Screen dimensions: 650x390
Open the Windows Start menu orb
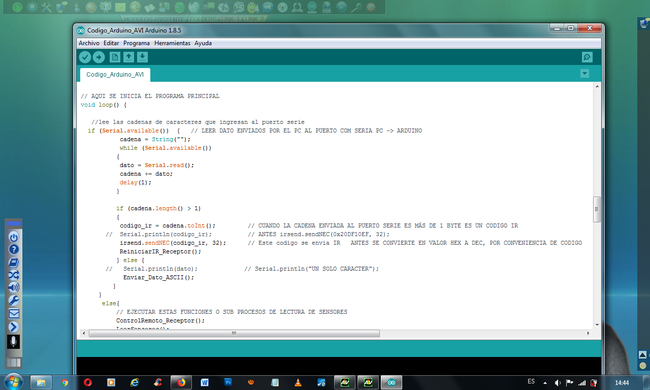click(x=13, y=382)
